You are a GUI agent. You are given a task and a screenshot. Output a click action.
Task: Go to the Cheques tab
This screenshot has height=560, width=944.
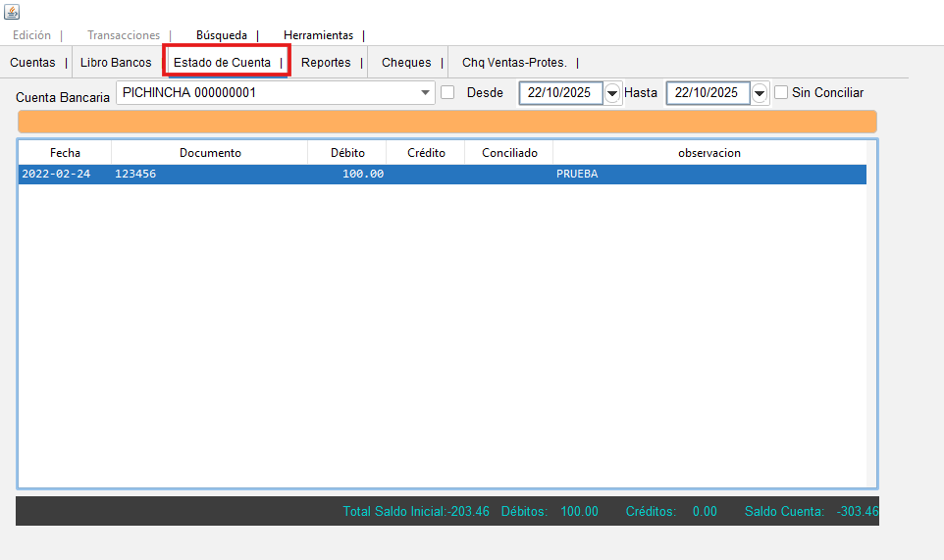click(406, 62)
